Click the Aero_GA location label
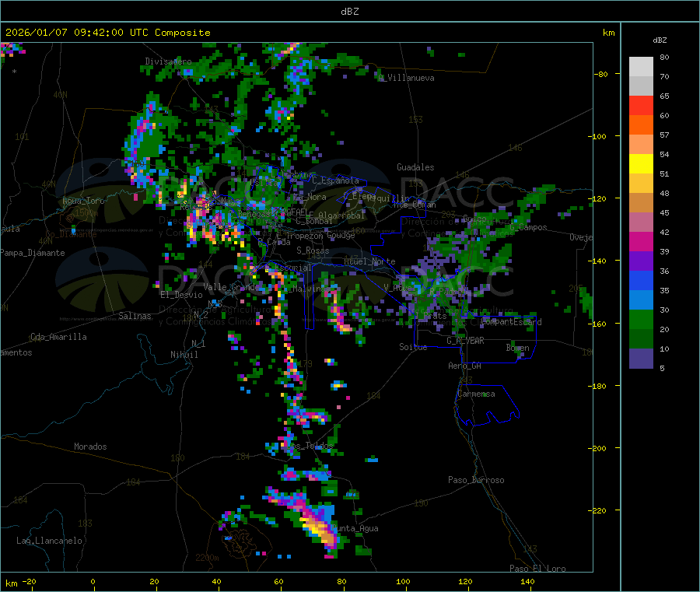700x592 pixels. (465, 366)
